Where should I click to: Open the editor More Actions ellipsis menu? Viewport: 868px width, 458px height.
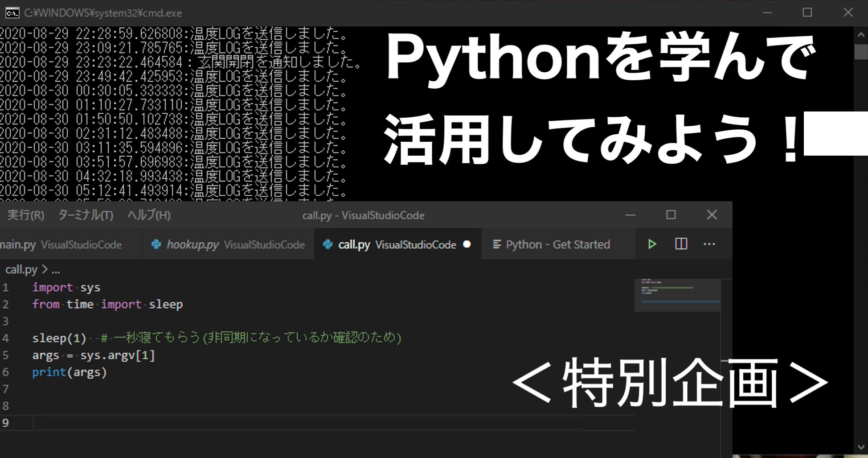coord(709,244)
